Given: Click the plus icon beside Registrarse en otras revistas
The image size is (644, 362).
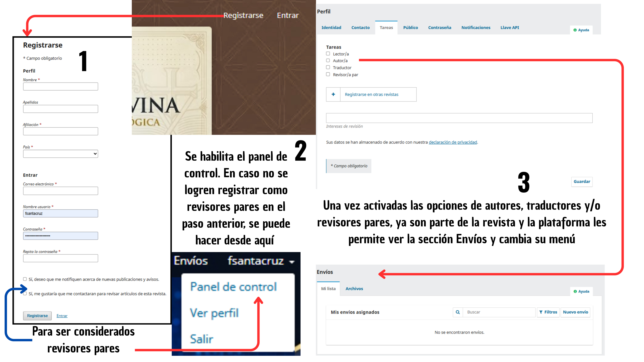Looking at the screenshot, I should (333, 94).
